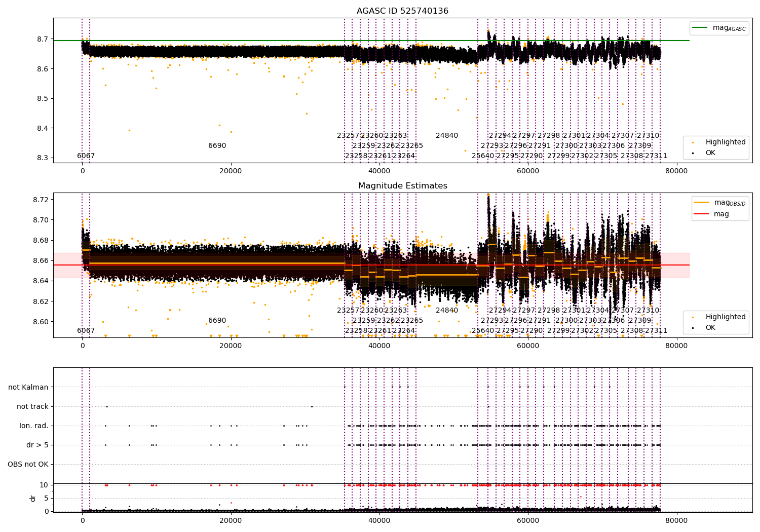Click 'Highlighted' legend entry in Magnitude Estimates plot
Image resolution: width=760 pixels, height=532 pixels.
pos(719,317)
